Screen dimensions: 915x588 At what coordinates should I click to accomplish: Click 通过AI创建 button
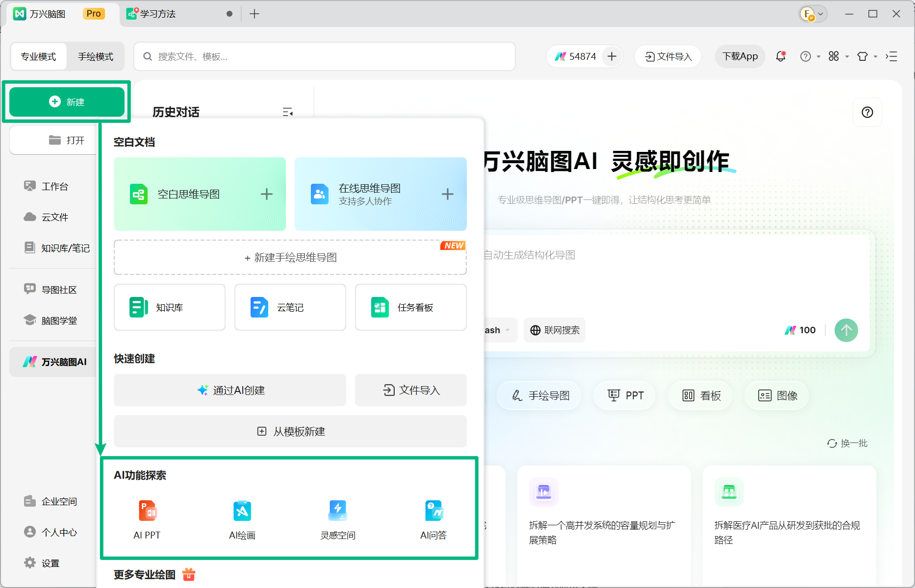pyautogui.click(x=230, y=390)
